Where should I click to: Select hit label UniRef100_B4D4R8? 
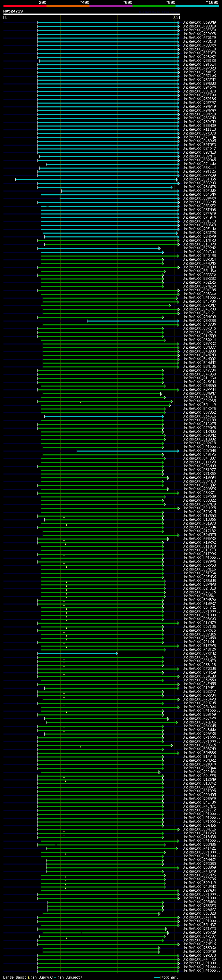point(199,256)
